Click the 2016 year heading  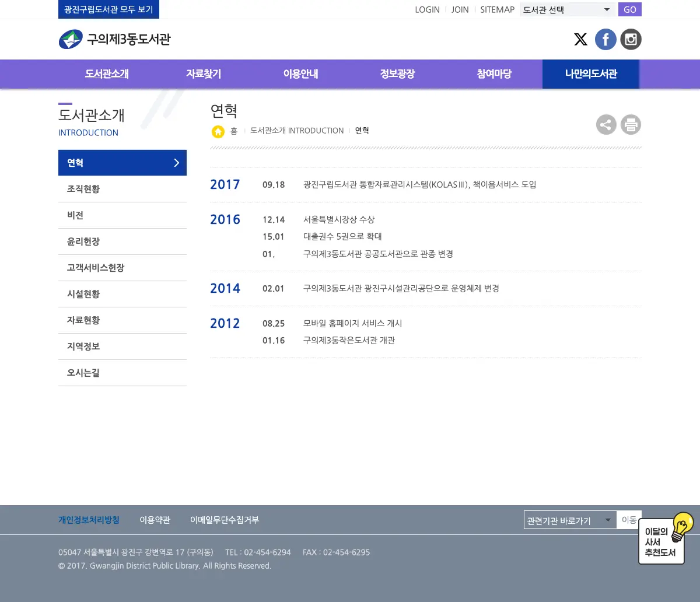225,219
